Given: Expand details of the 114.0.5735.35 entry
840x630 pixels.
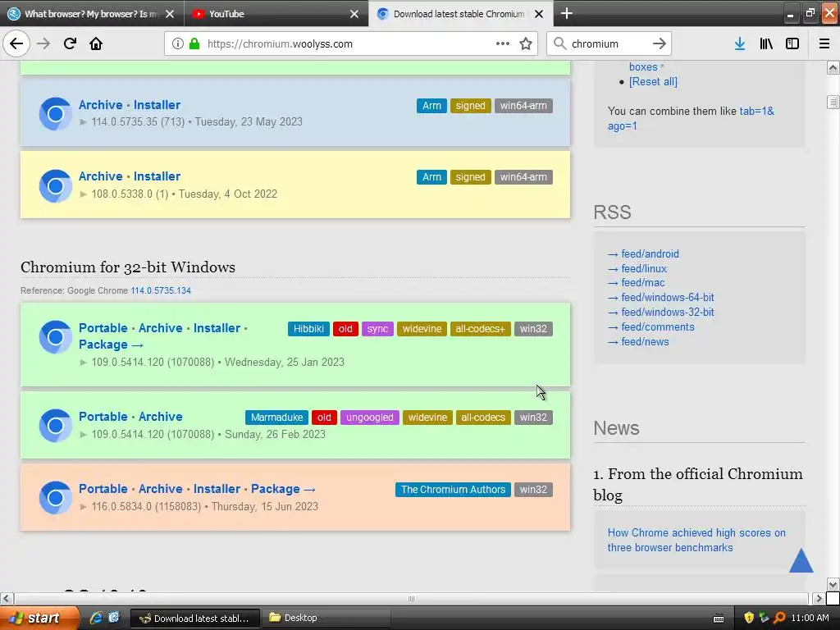Looking at the screenshot, I should pyautogui.click(x=83, y=122).
